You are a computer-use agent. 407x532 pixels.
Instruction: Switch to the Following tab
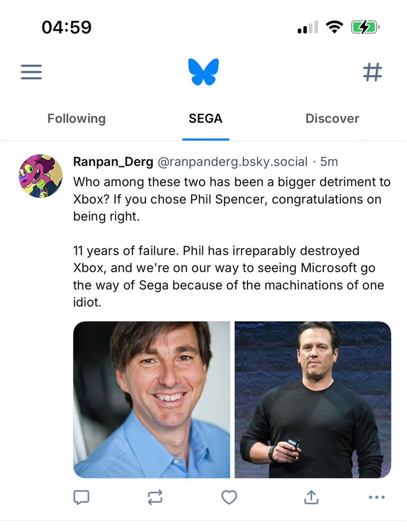[x=77, y=119]
